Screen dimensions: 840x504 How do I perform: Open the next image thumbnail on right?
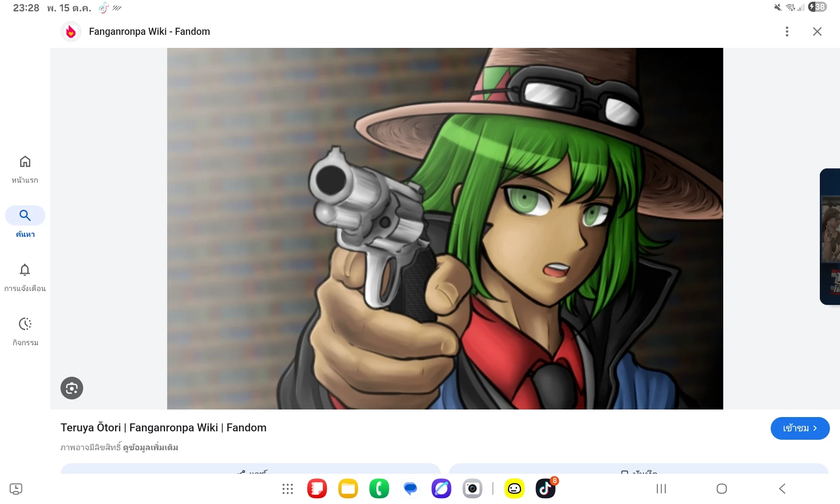[x=830, y=236]
